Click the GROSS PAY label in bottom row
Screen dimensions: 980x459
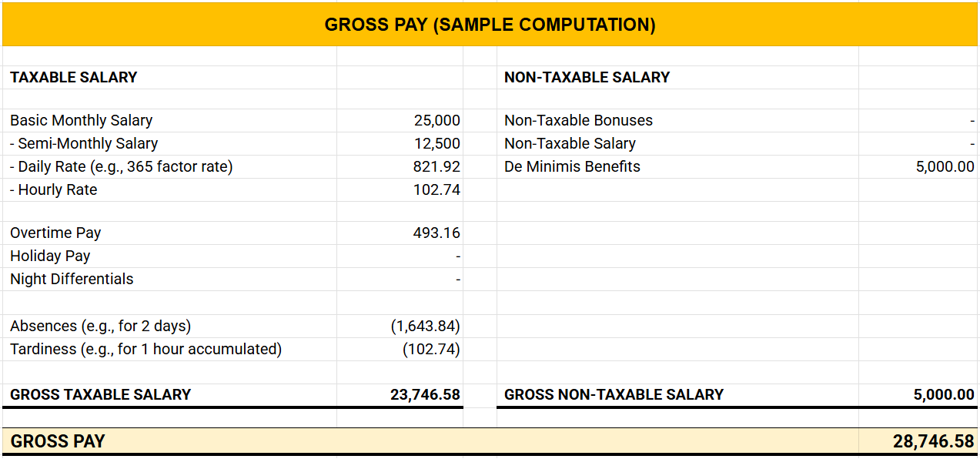coord(58,441)
